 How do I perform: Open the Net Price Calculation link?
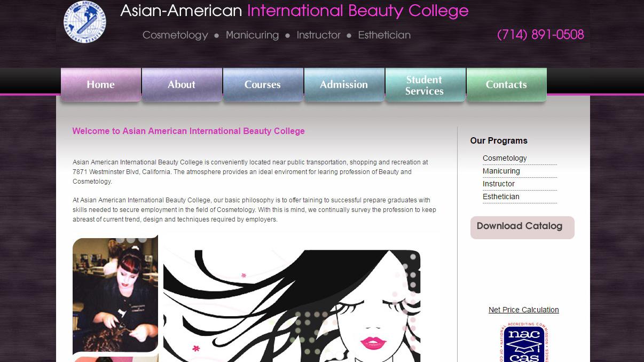523,310
